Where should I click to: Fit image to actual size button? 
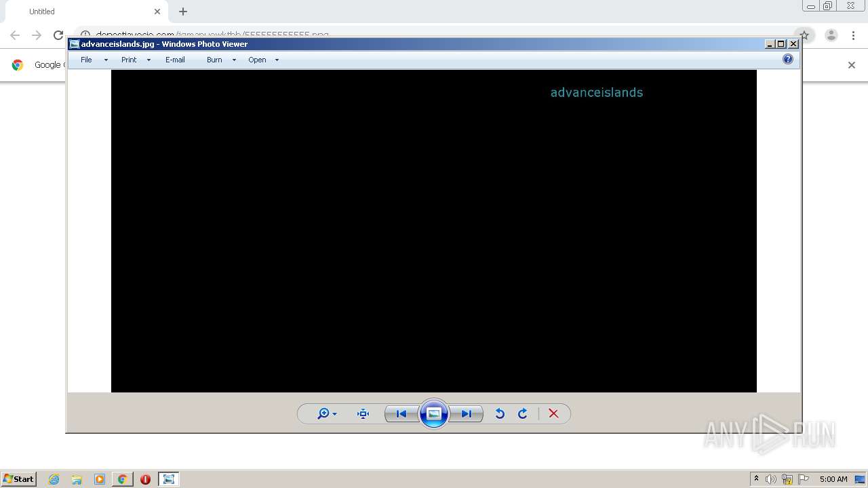coord(363,413)
